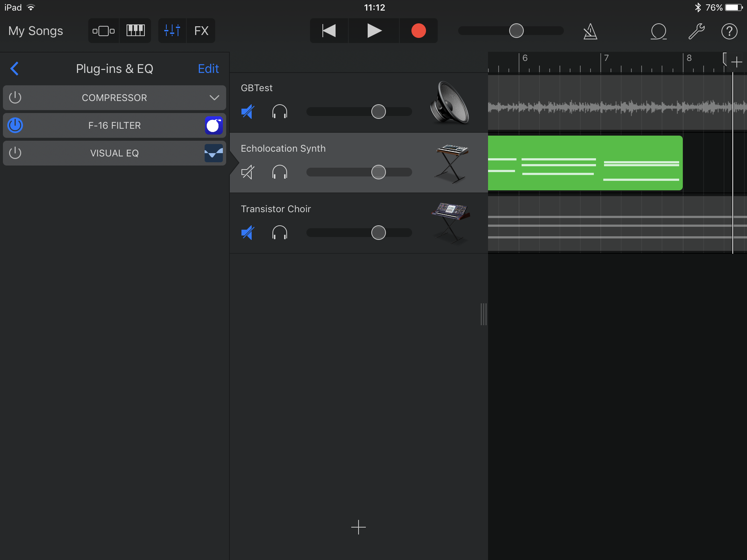This screenshot has height=560, width=747.
Task: Open song sections with ruler plus
Action: 737,62
